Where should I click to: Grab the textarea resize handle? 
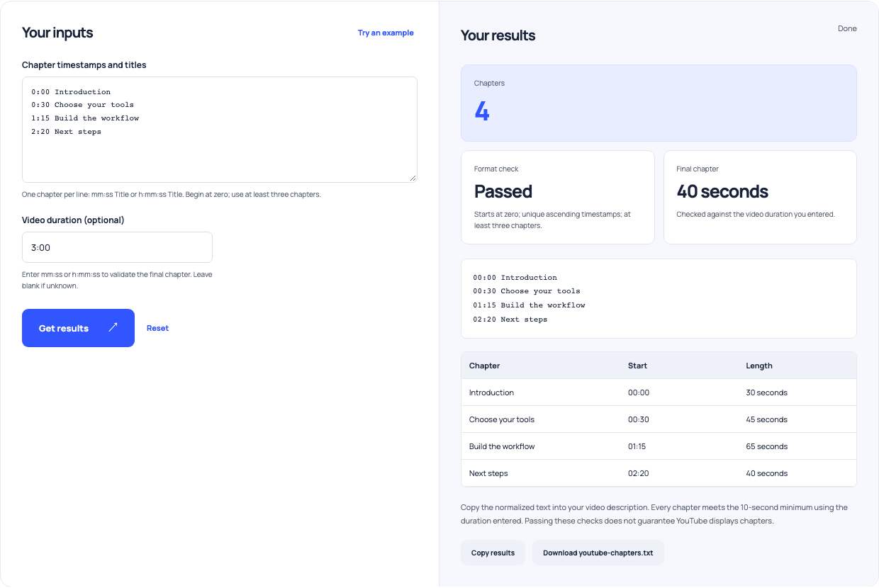(412, 177)
